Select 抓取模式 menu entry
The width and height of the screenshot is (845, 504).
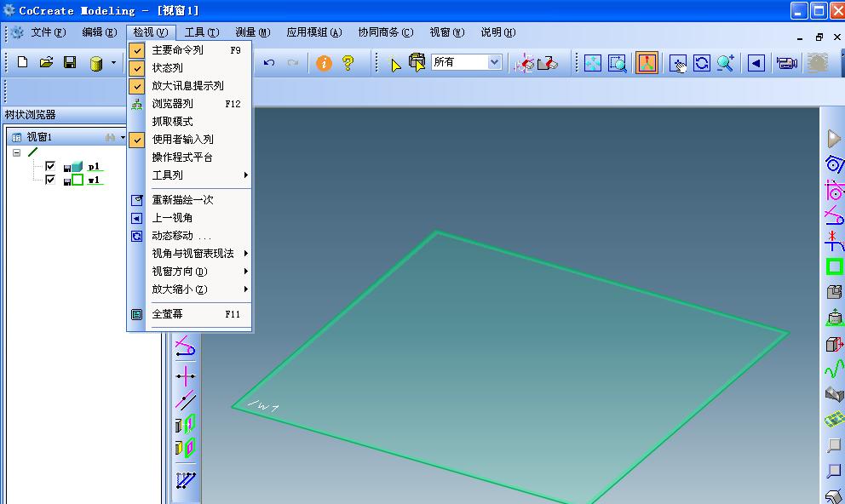190,121
